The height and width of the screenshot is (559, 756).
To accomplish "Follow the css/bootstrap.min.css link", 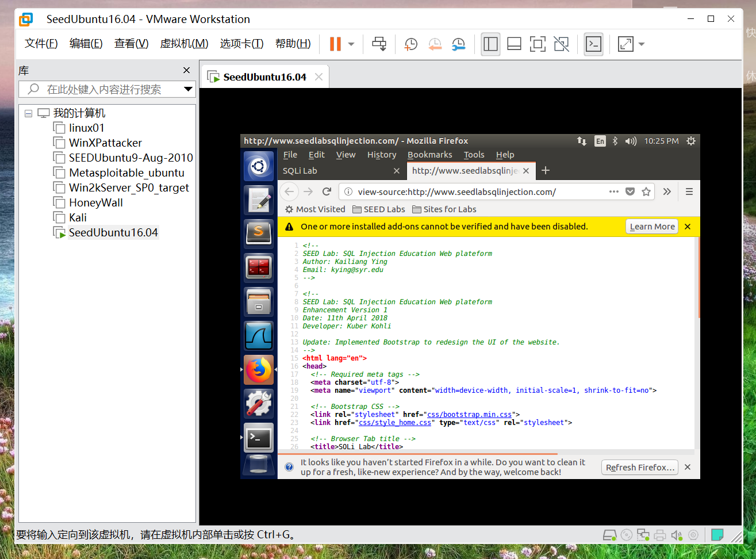I will [x=469, y=415].
